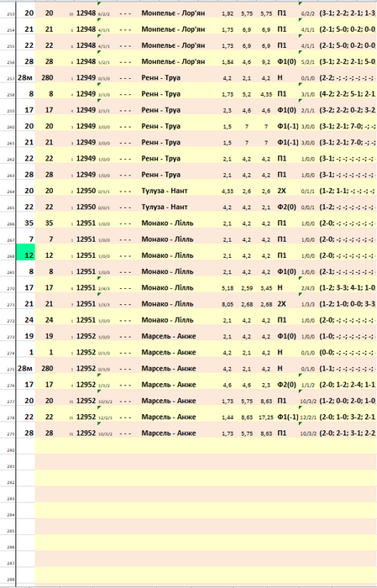Click the '1/3/3' cell after 2Х result
Viewport: 377px width, 588px height.
308,304
